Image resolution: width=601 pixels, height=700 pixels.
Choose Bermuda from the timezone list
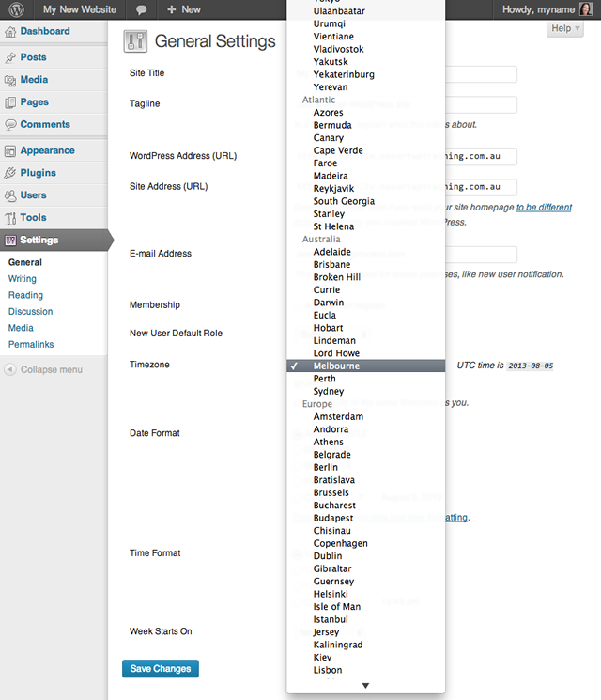(x=366, y=125)
